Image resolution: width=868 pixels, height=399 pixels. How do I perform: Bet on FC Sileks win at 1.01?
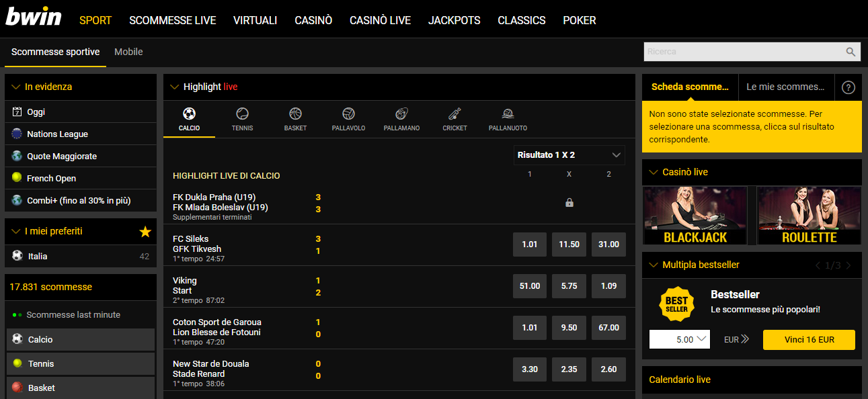530,245
